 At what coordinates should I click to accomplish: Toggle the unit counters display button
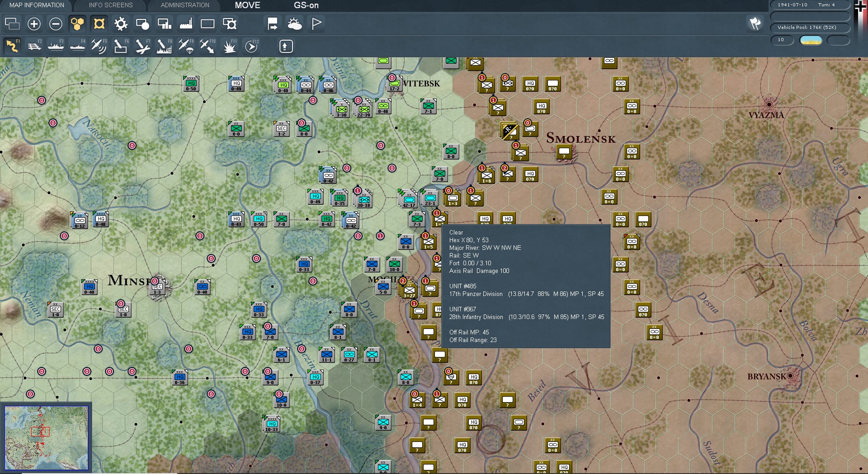(99, 24)
